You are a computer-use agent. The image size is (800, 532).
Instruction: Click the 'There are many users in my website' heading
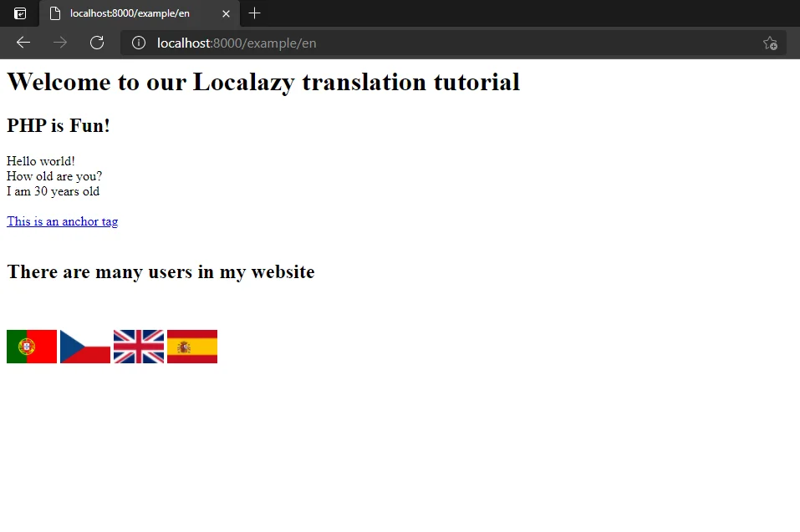click(160, 271)
